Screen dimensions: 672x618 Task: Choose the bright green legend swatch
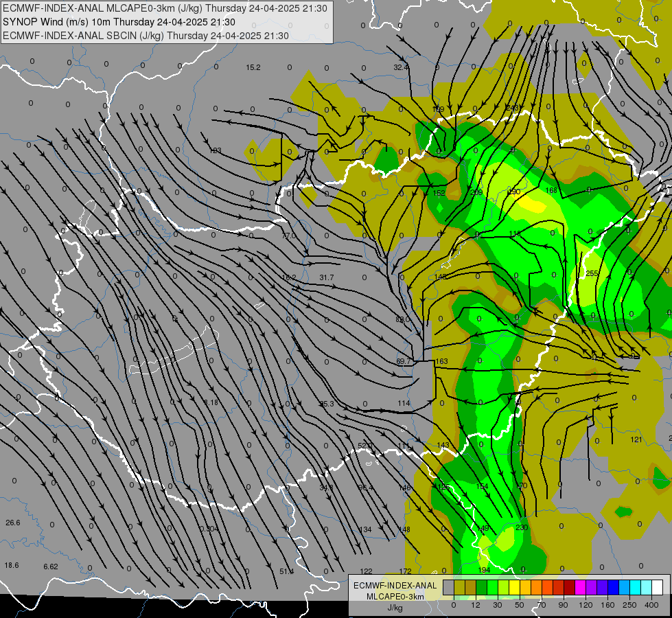[x=493, y=587]
